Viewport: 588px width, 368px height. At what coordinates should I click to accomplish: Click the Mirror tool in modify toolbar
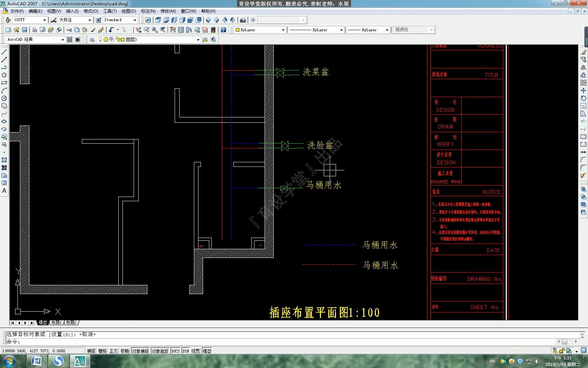pyautogui.click(x=583, y=67)
